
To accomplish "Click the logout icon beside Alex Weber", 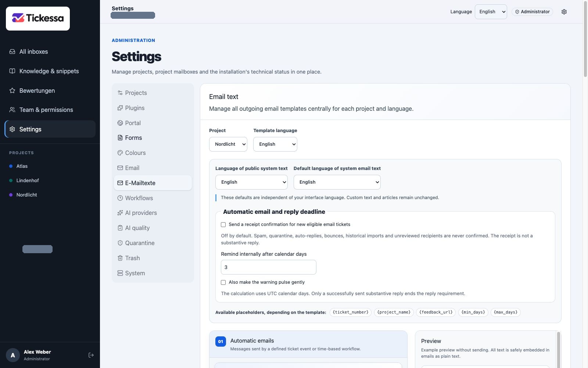I will [91, 355].
